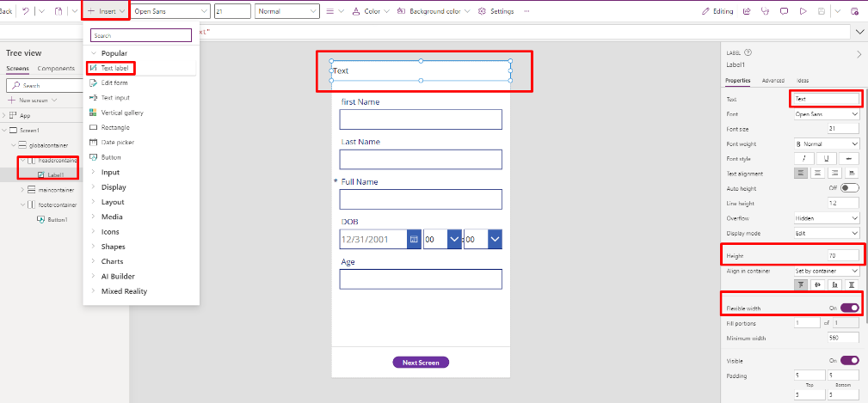
Task: Open the Display mode dropdown
Action: tap(827, 233)
